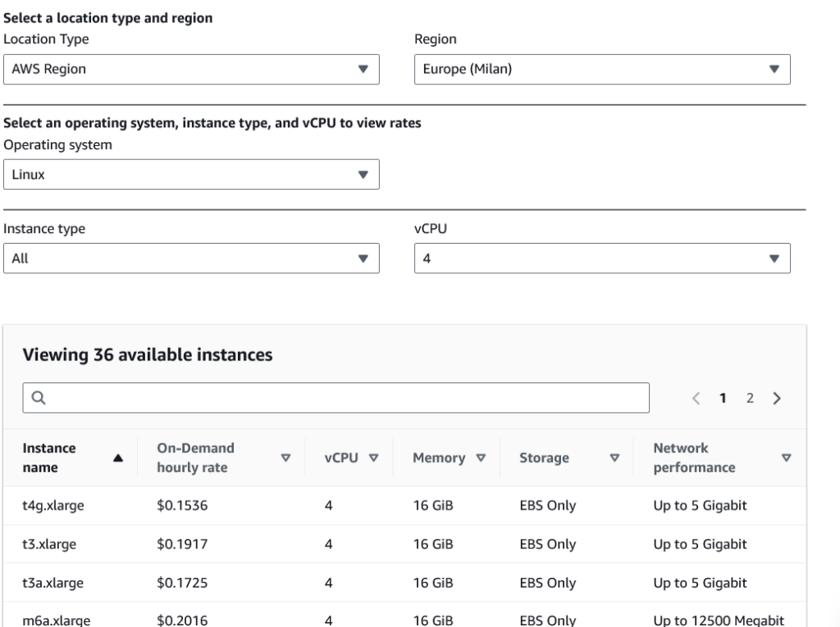Click the $0.1917 hourly rate
The height and width of the screenshot is (627, 840).
pos(182,544)
